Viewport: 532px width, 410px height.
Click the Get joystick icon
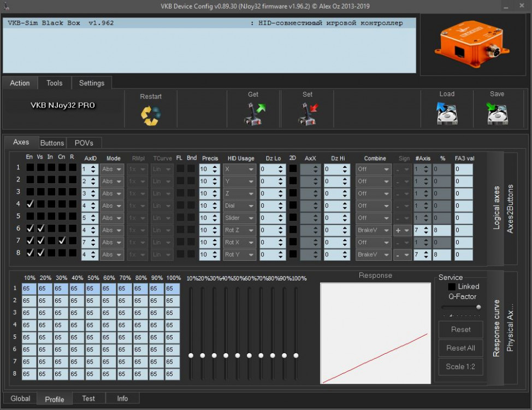tap(253, 114)
